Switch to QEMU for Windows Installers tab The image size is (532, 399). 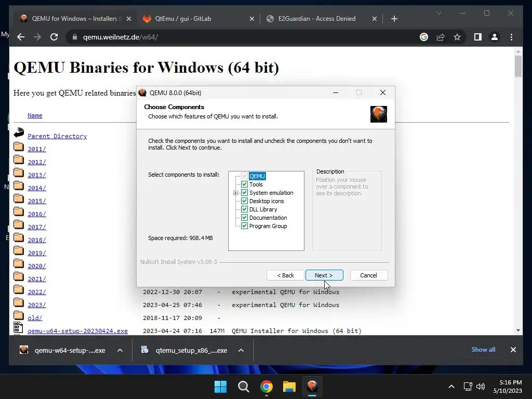coord(74,19)
